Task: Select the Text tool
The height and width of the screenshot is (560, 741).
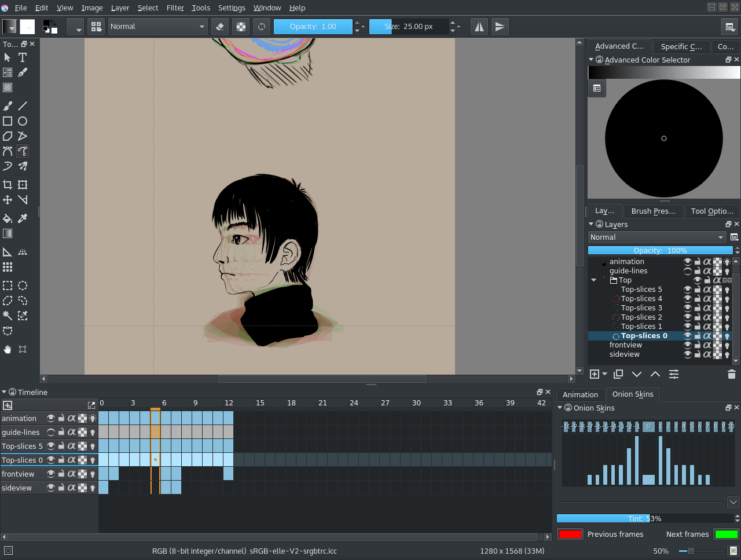Action: (22, 57)
